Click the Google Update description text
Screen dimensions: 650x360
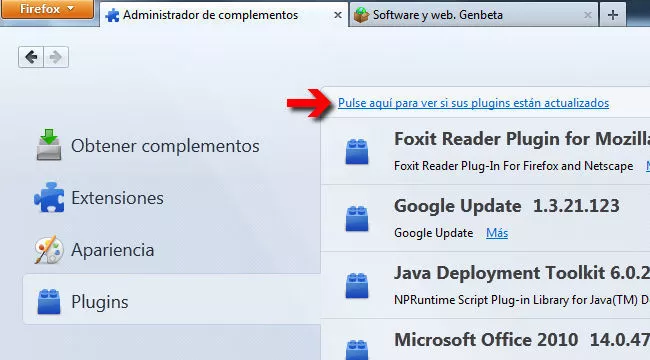434,233
